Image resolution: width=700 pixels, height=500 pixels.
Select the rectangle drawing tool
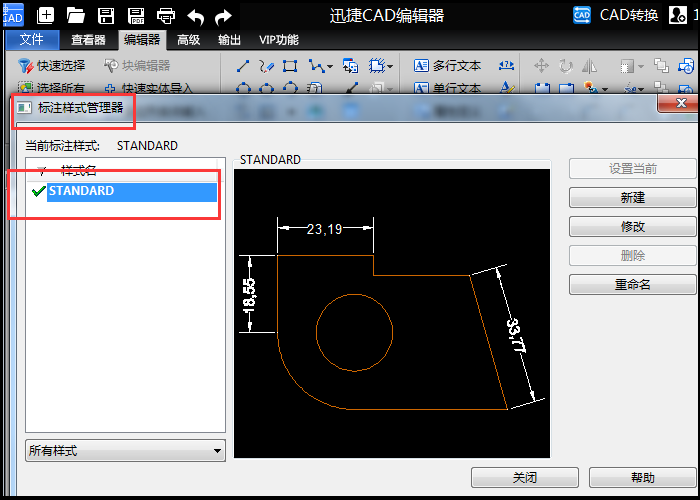[290, 66]
